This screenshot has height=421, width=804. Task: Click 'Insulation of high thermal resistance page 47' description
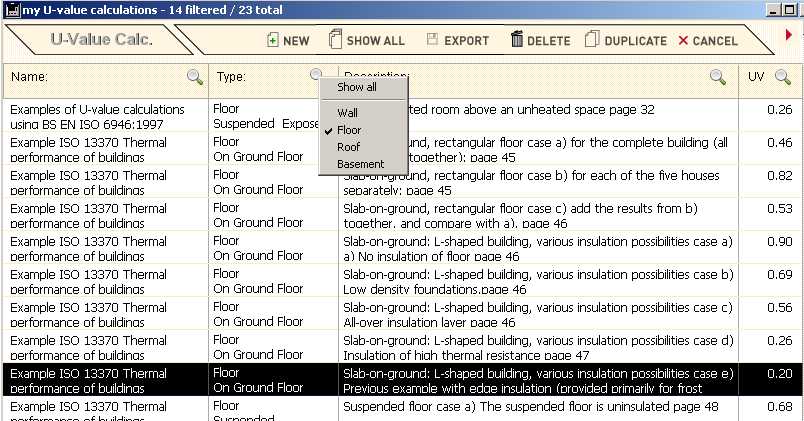coord(466,355)
